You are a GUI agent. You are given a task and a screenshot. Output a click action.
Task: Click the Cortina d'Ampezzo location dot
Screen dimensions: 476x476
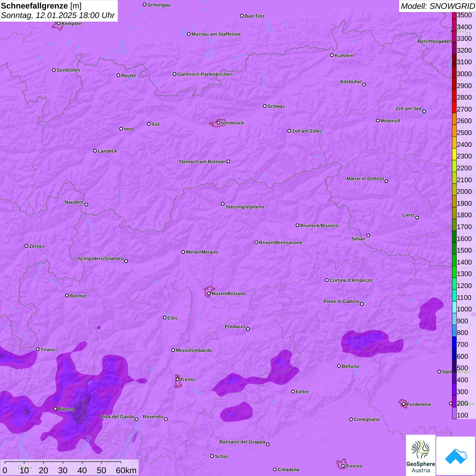tap(327, 280)
